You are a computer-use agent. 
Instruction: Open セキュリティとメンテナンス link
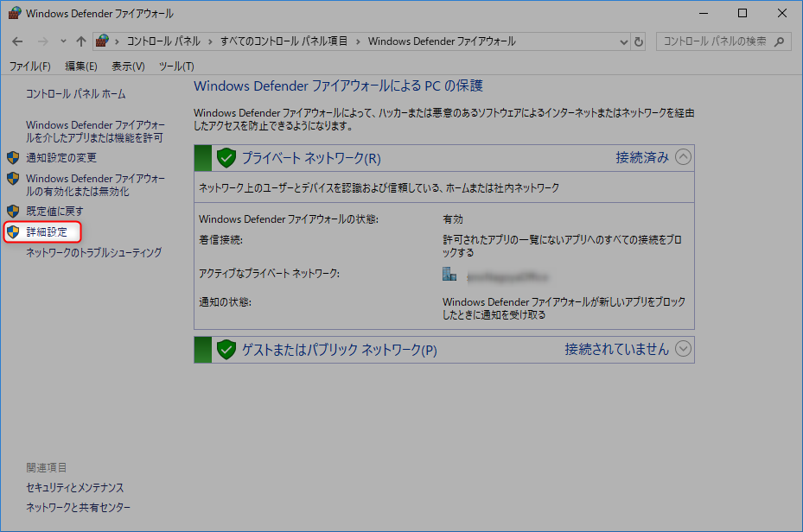(x=75, y=488)
